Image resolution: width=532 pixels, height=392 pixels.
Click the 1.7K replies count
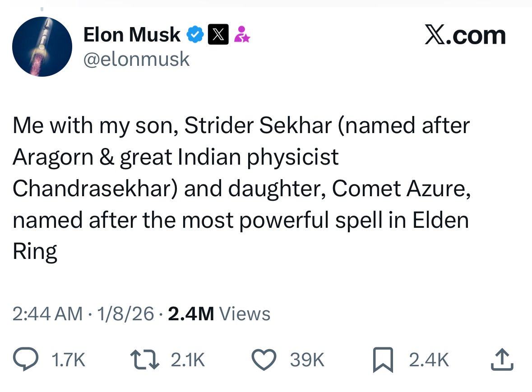tap(69, 360)
